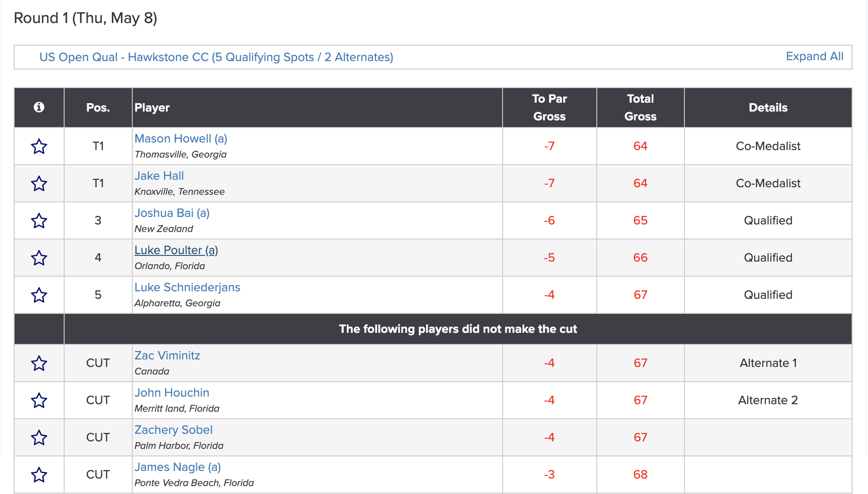868x494 pixels.
Task: Expand all rows with Expand All
Action: point(814,57)
